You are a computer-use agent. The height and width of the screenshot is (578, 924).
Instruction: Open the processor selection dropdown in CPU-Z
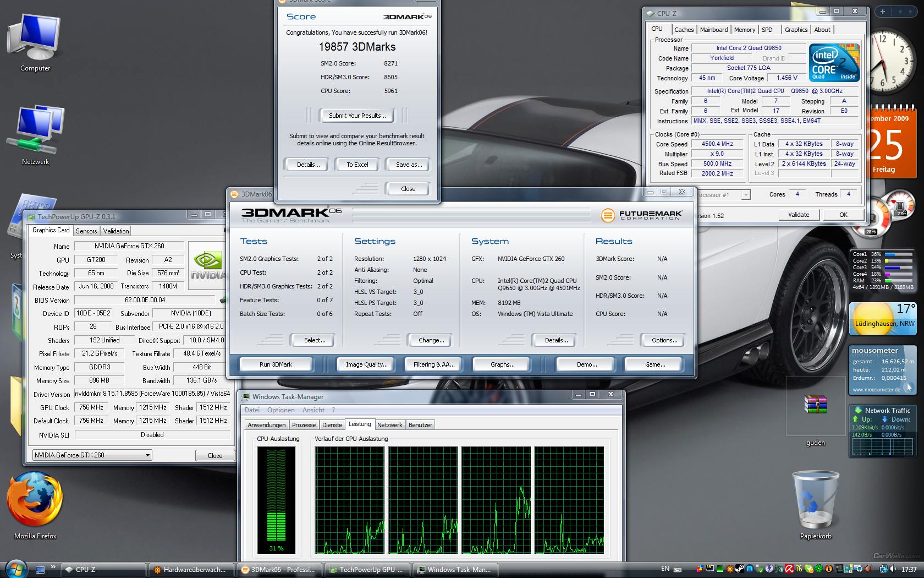[745, 195]
